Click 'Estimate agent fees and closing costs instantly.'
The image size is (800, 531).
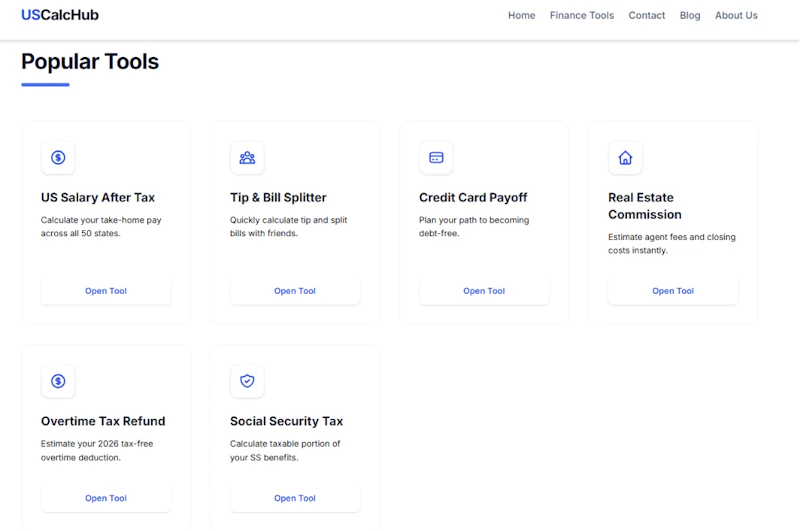tap(672, 244)
